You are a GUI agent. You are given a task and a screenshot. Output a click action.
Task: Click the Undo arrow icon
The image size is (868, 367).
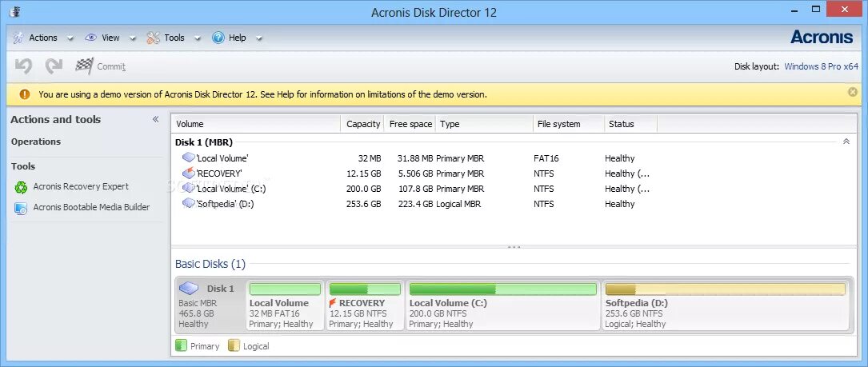pyautogui.click(x=23, y=66)
